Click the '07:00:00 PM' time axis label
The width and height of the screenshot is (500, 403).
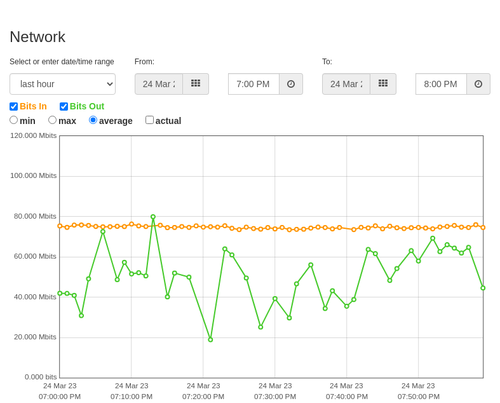pos(60,397)
